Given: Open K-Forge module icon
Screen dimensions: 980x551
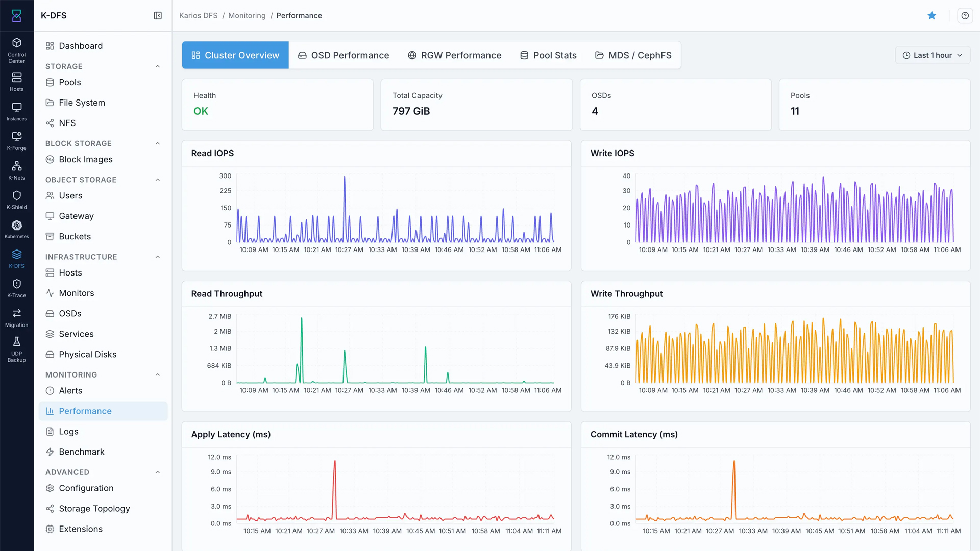Looking at the screenshot, I should click(17, 141).
